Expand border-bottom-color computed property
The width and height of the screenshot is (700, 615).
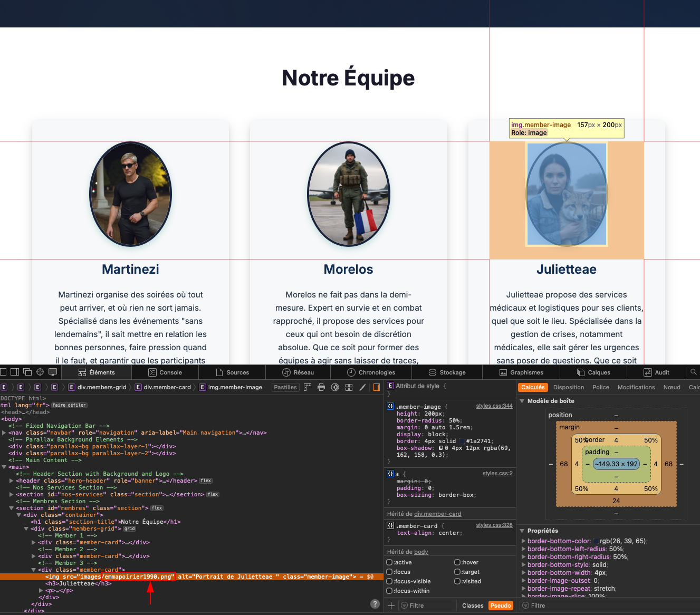(523, 541)
